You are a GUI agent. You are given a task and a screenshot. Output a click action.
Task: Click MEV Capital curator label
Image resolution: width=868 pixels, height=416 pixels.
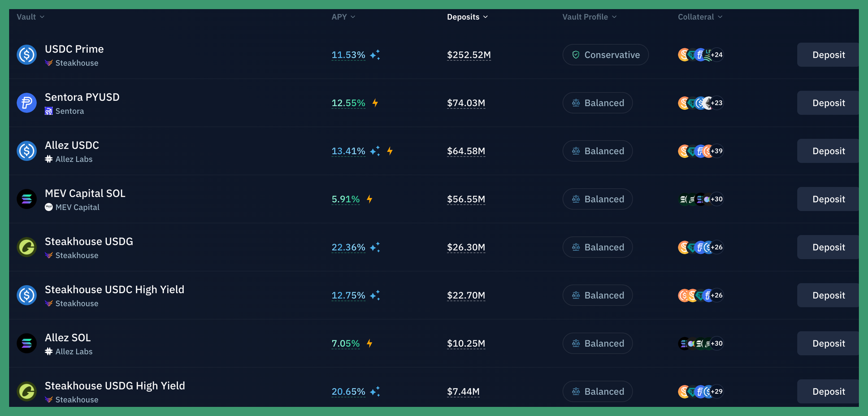click(72, 208)
